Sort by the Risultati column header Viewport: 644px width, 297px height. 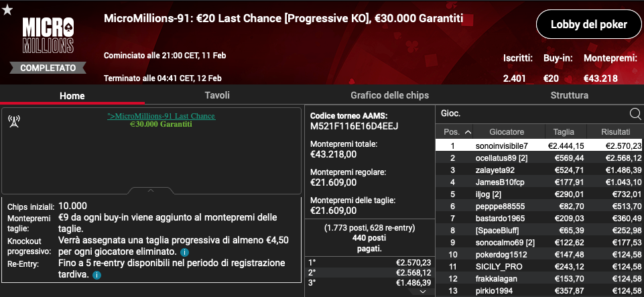click(x=615, y=132)
